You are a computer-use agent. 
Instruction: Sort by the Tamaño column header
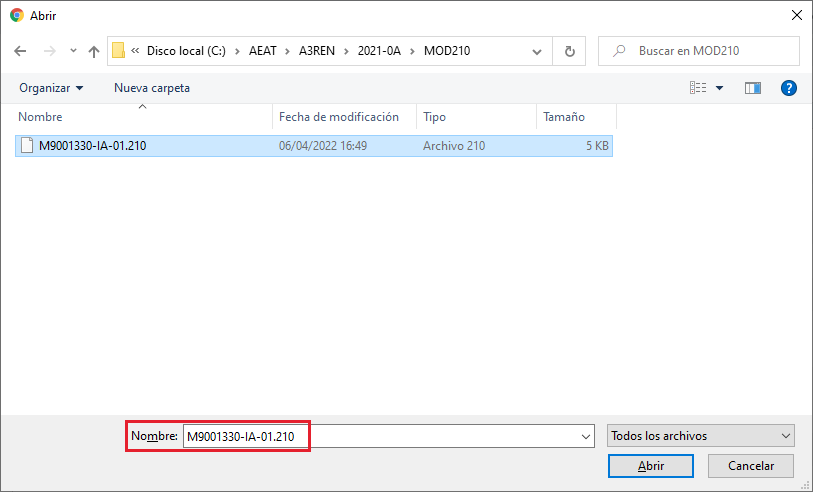[x=564, y=117]
